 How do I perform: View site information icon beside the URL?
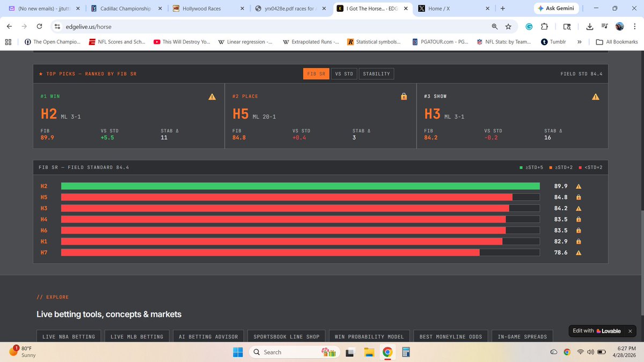tap(57, 26)
